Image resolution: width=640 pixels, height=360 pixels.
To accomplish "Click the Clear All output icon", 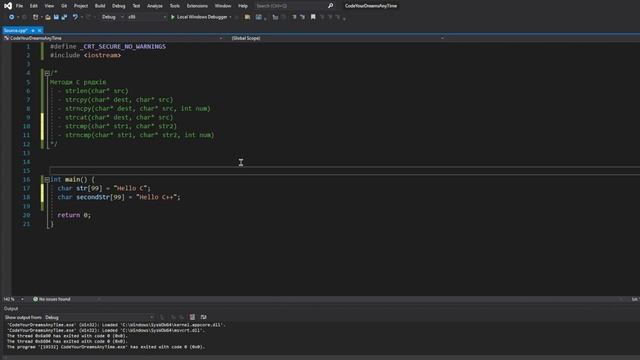I will pyautogui.click(x=192, y=317).
